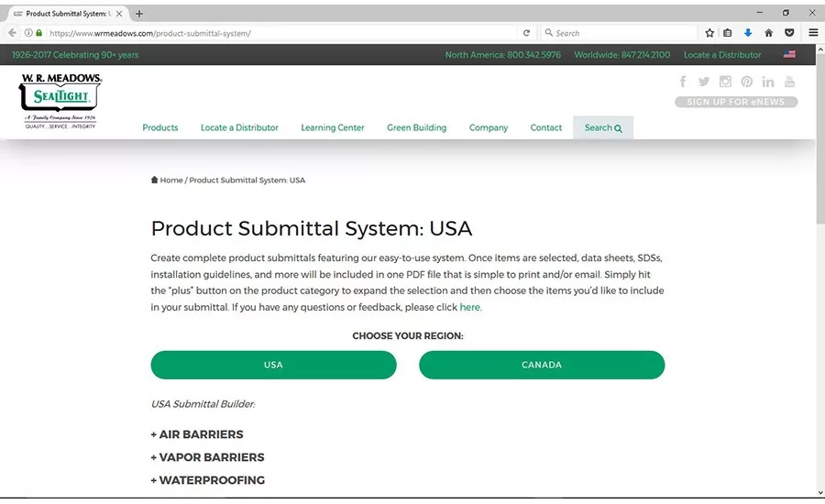Close the Product Submittal System tab

point(119,14)
